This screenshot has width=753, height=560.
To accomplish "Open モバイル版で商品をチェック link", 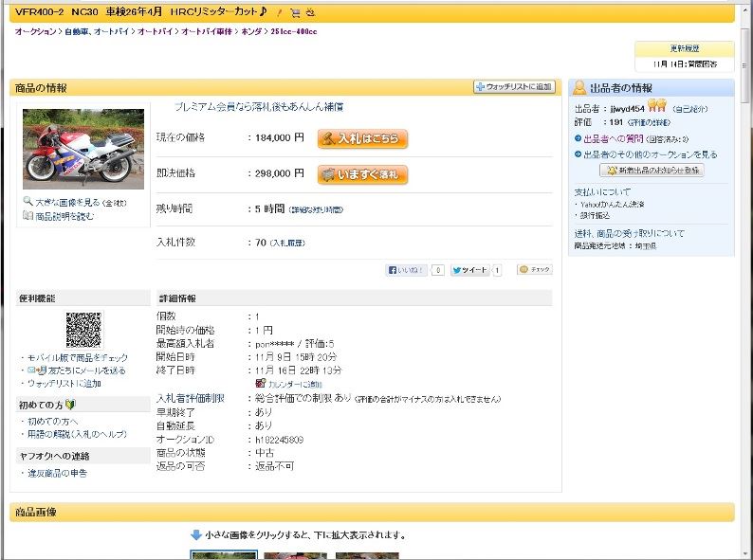I will pos(78,357).
